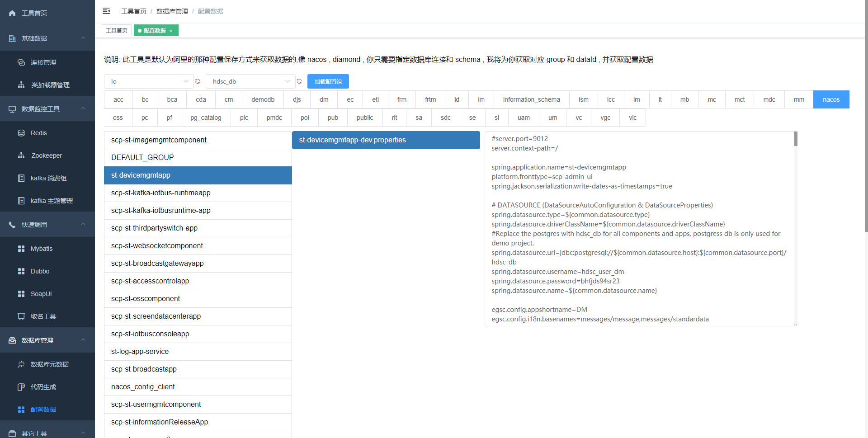Click the Mybatis grid icon
The image size is (868, 438).
click(21, 249)
